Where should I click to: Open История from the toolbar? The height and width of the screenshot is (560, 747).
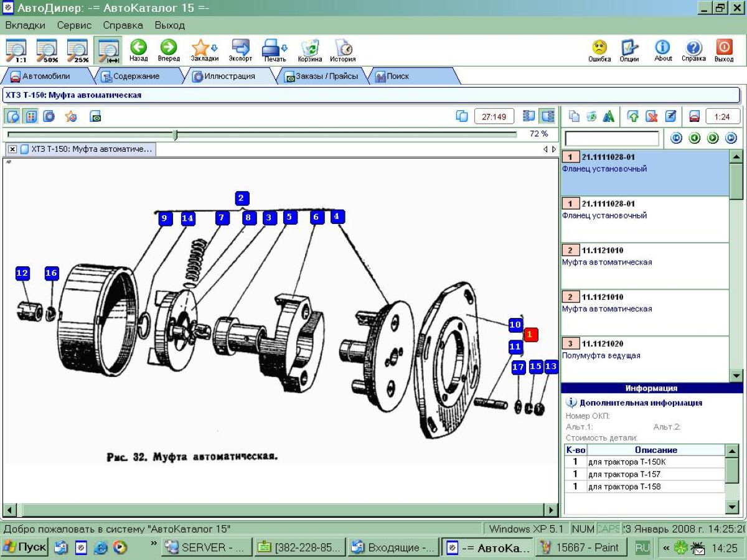tap(343, 49)
